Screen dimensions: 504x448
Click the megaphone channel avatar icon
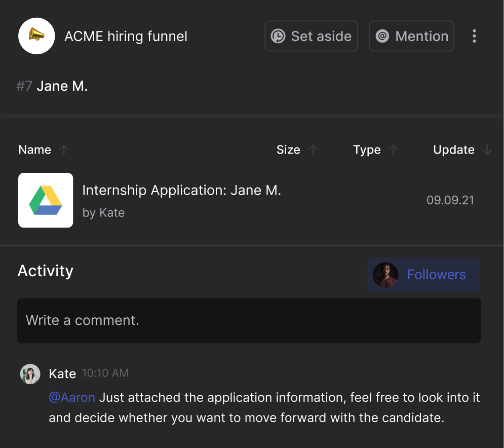coord(36,36)
